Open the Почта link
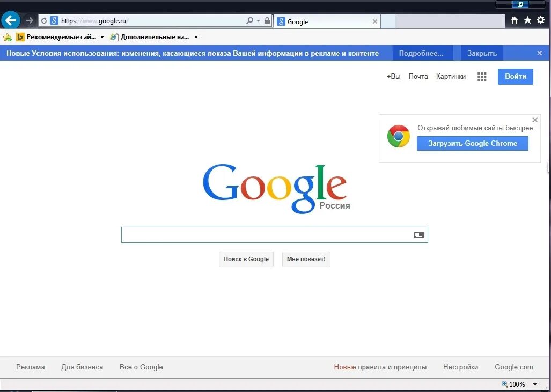 tap(418, 77)
